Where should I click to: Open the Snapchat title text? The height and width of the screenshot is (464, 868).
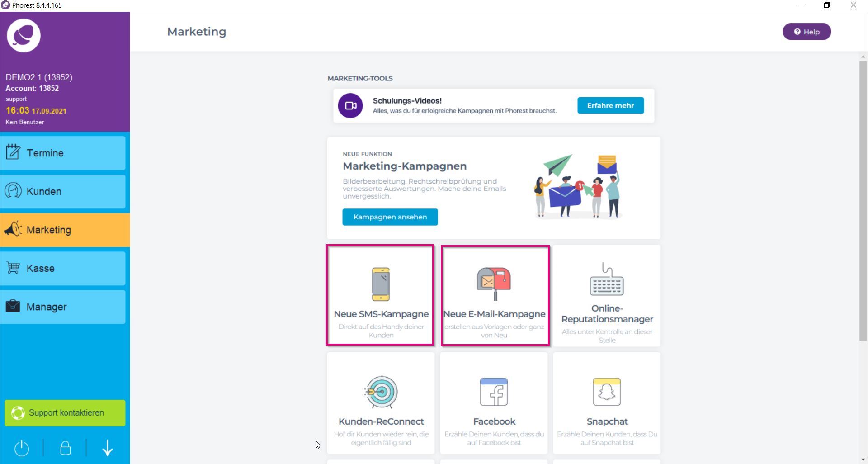[x=607, y=421]
